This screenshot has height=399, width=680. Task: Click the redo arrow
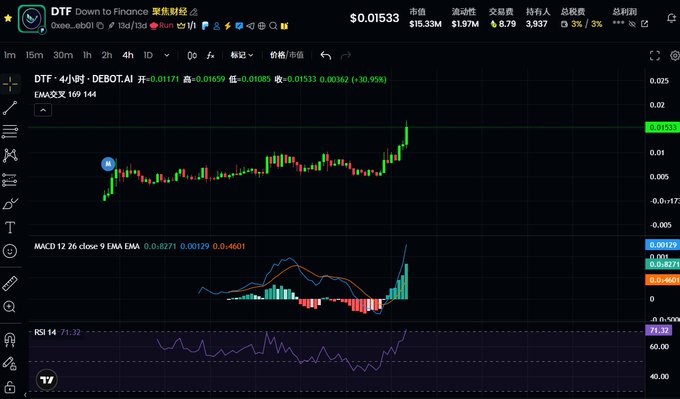[346, 56]
